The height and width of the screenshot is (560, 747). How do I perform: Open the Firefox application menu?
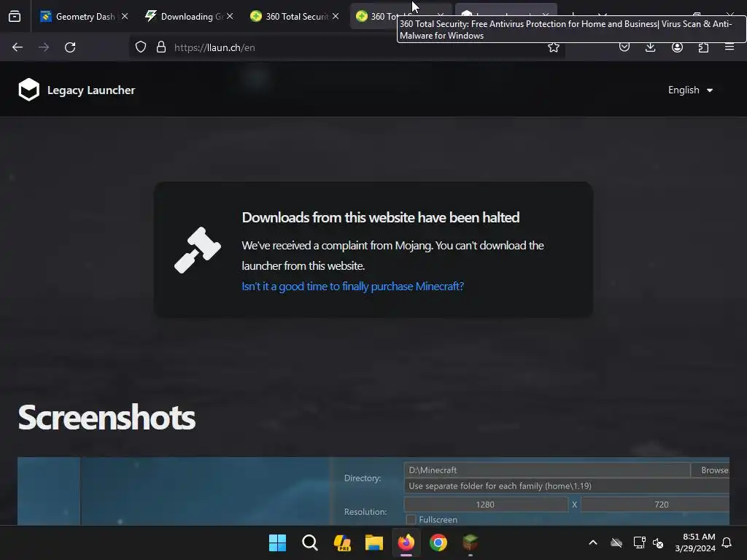(x=729, y=47)
